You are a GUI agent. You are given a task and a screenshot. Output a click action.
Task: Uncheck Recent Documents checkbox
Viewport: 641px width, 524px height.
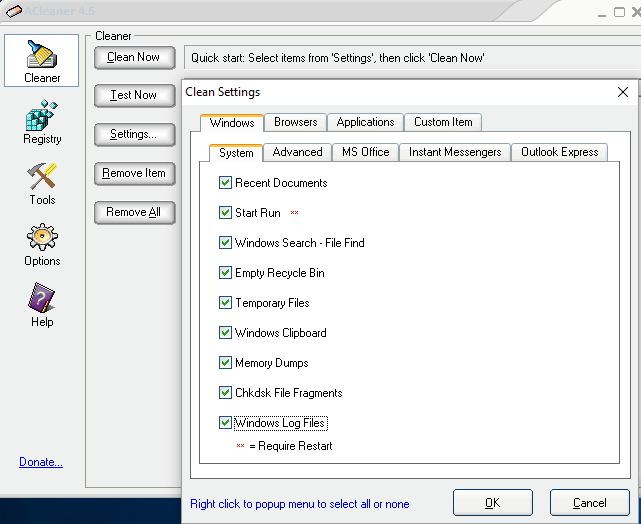(225, 183)
